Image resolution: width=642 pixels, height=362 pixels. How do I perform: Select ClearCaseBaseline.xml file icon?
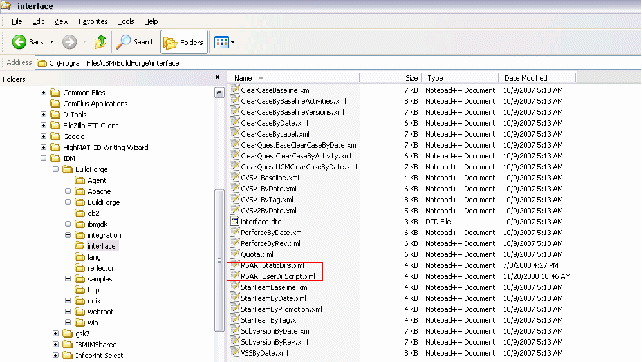point(235,90)
